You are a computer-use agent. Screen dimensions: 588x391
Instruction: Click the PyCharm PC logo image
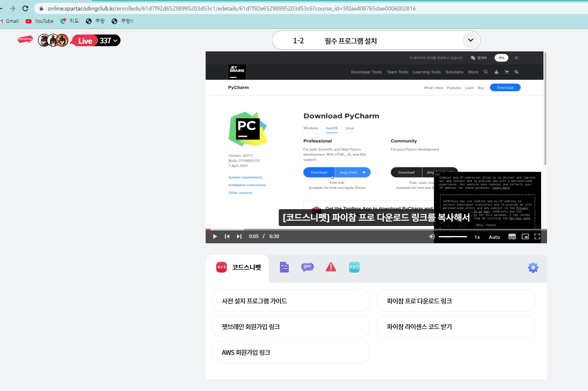point(247,129)
